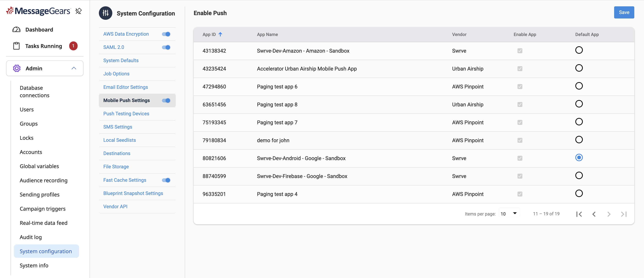Open Job Options settings
This screenshot has width=644, height=278.
(x=116, y=74)
